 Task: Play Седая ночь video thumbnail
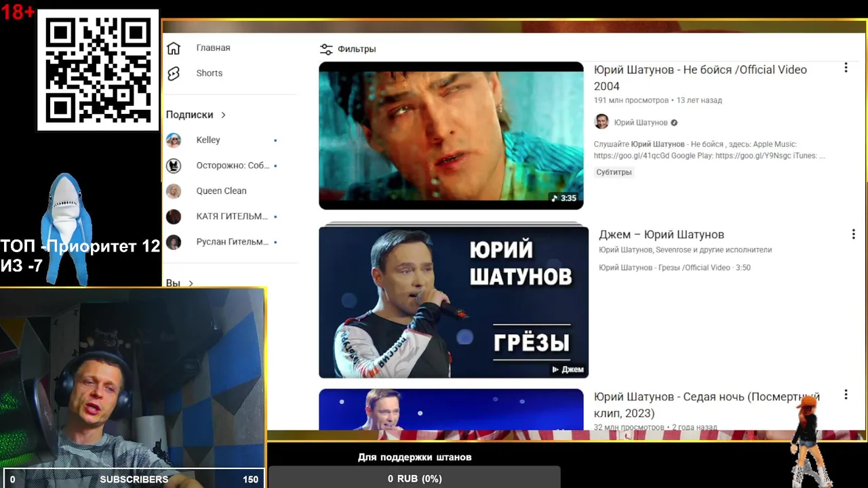tap(451, 409)
